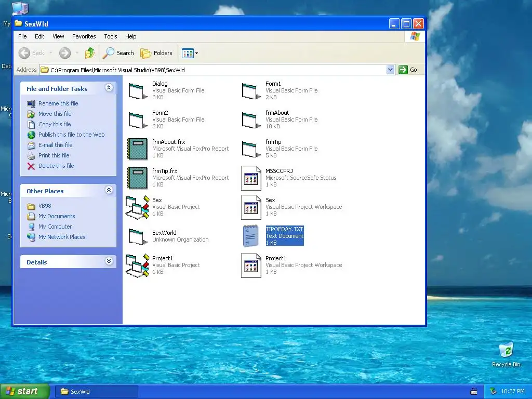
Task: Select the frmTip.frx FoxPro report icon
Action: click(137, 178)
